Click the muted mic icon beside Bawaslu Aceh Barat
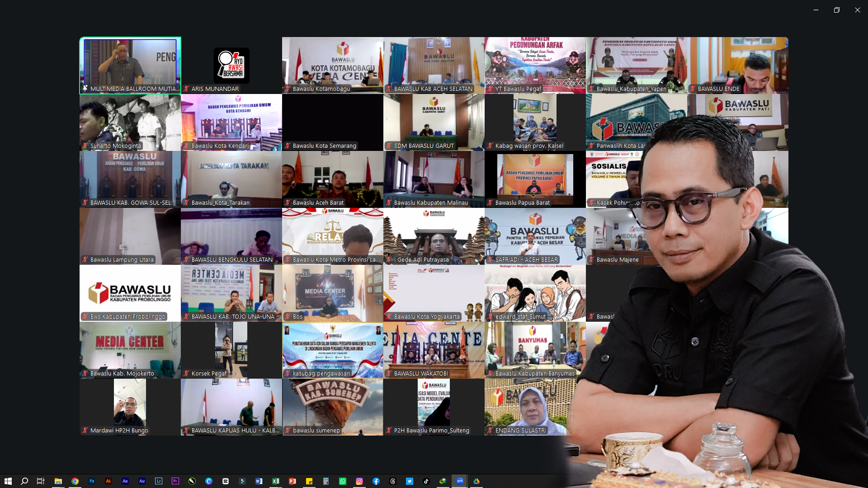The width and height of the screenshot is (868, 488). (288, 203)
